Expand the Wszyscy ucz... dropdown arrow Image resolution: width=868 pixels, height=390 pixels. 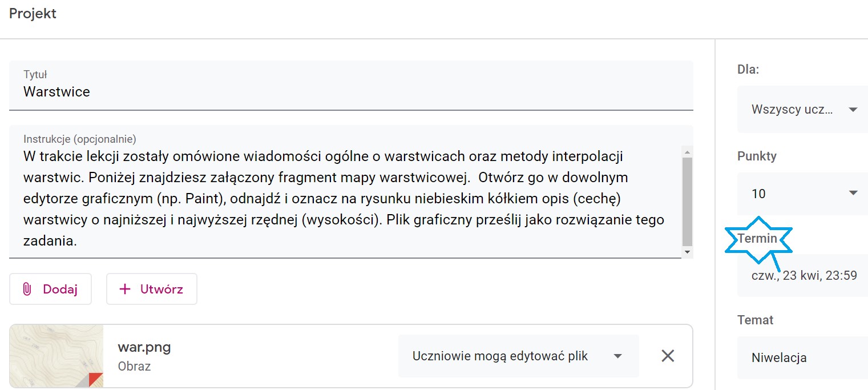(853, 110)
